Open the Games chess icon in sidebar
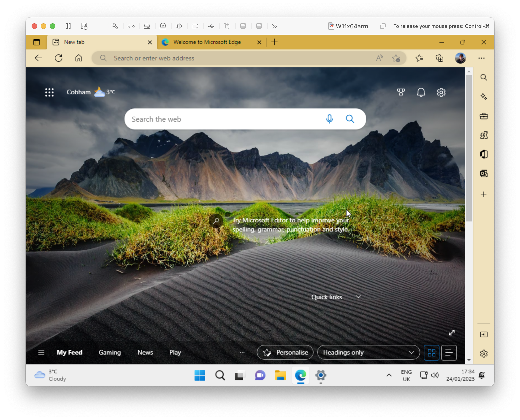 point(483,135)
